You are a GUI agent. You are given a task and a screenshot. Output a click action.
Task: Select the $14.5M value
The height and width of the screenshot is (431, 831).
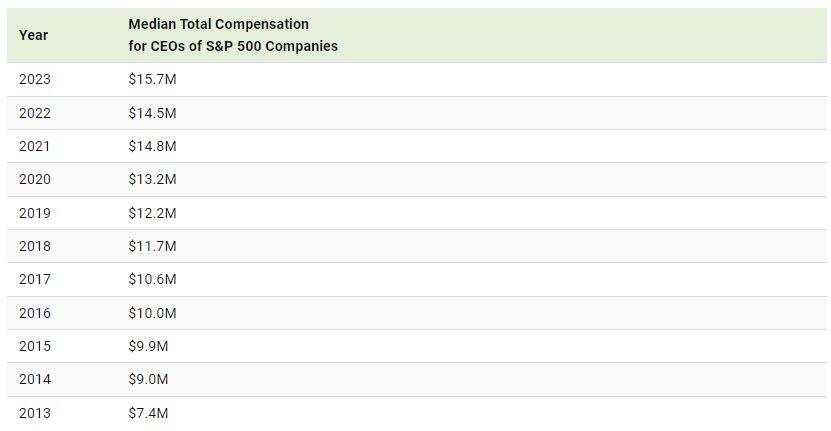click(x=152, y=113)
